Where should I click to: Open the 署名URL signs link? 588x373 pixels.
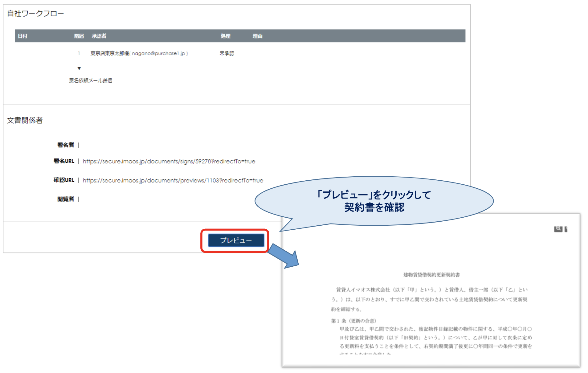(169, 161)
